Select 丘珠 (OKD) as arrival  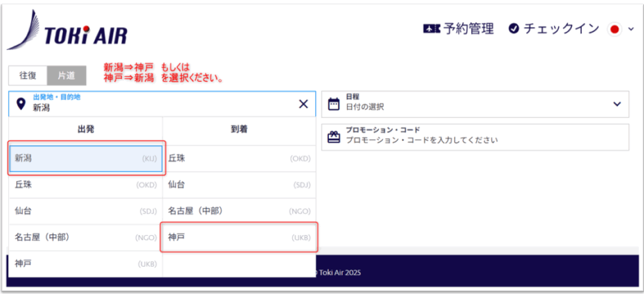(239, 158)
